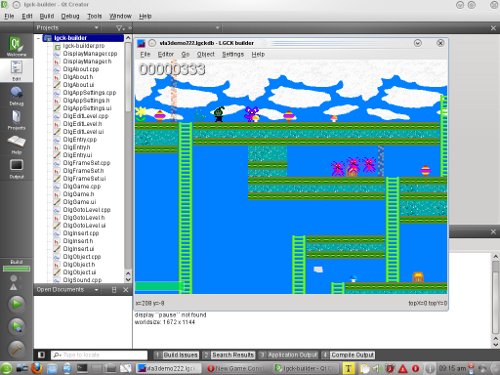Open the Object menu in LGCK builder
Viewport: 500px width, 375px height.
click(205, 54)
